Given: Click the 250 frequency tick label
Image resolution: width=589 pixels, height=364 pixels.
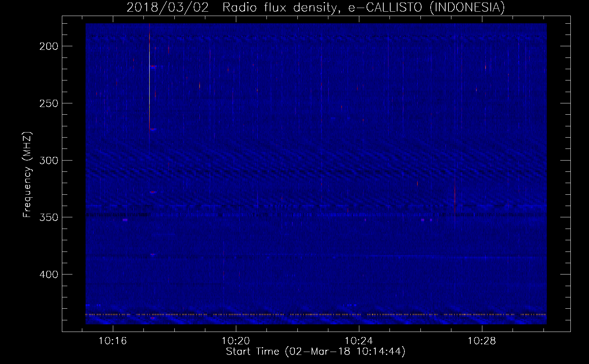Looking at the screenshot, I should pos(48,103).
